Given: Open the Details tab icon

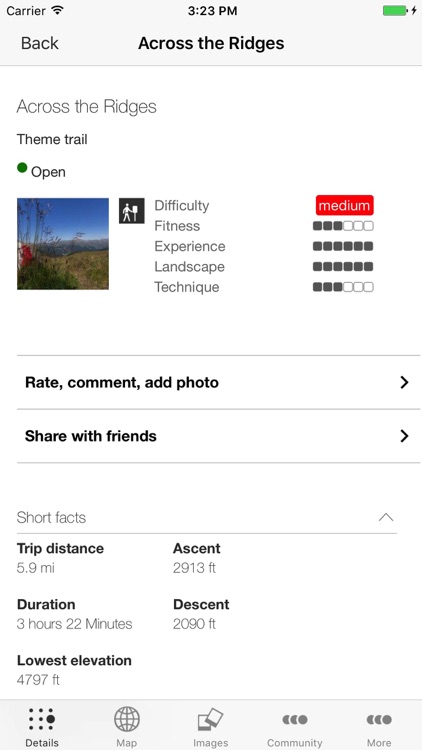Looking at the screenshot, I should click(42, 719).
